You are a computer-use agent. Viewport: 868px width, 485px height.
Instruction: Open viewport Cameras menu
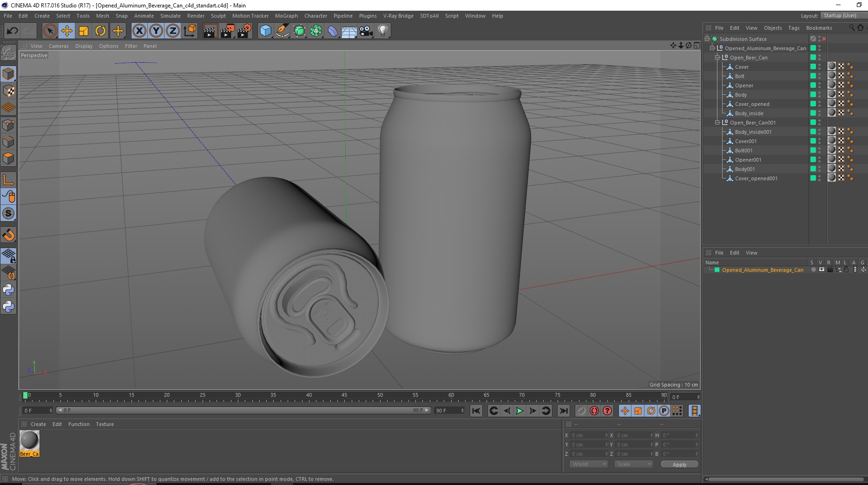(59, 46)
